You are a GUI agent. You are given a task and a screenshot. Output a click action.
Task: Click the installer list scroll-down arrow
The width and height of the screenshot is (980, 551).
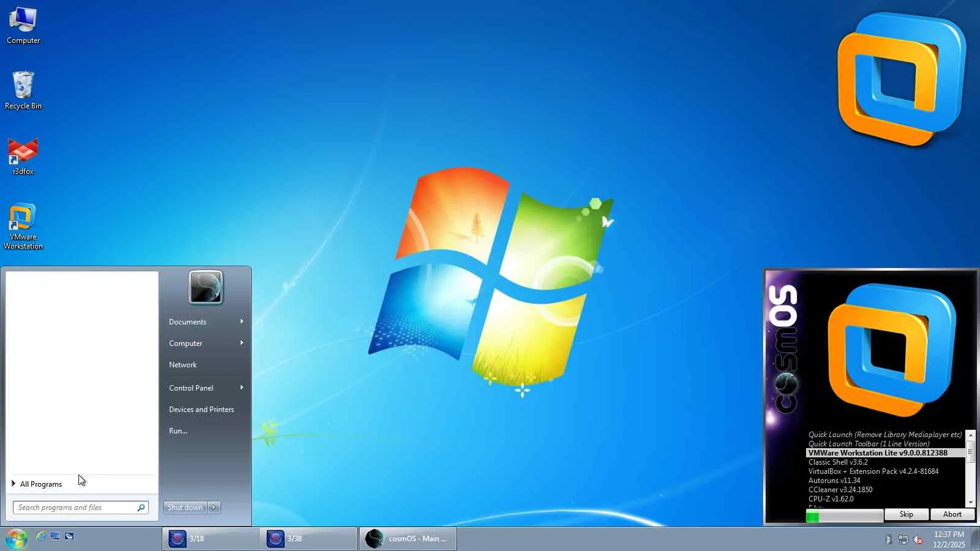pyautogui.click(x=971, y=503)
